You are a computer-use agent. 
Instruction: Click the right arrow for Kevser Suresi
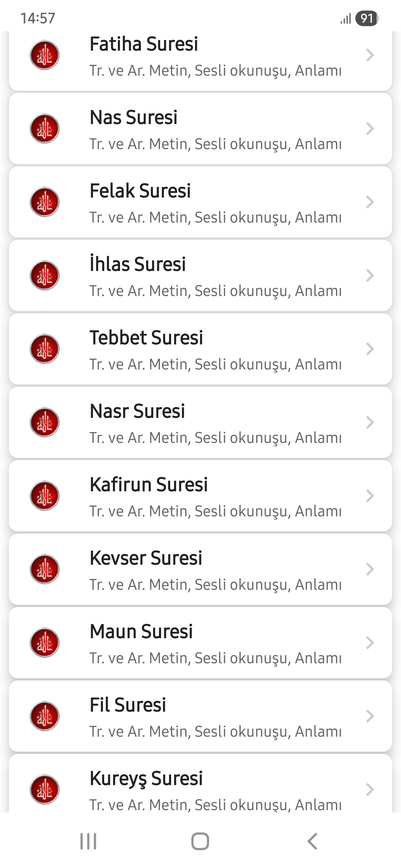[370, 569]
